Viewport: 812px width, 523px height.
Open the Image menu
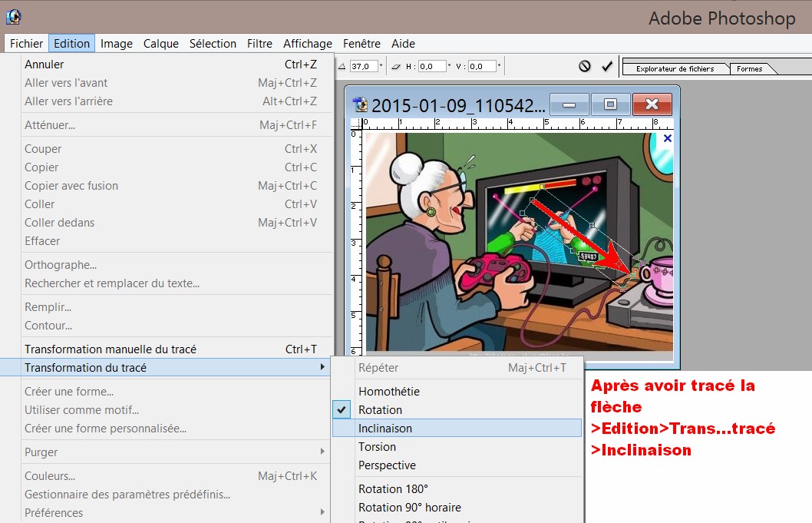tap(117, 44)
